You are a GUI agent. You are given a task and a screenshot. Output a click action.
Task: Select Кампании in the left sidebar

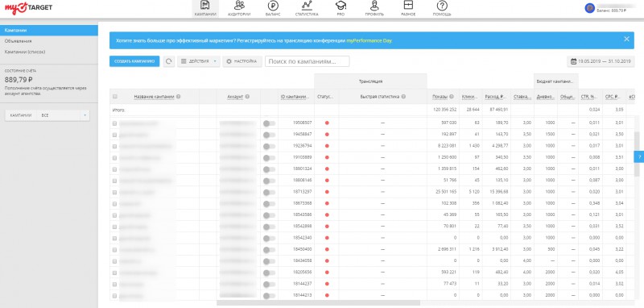pyautogui.click(x=49, y=31)
